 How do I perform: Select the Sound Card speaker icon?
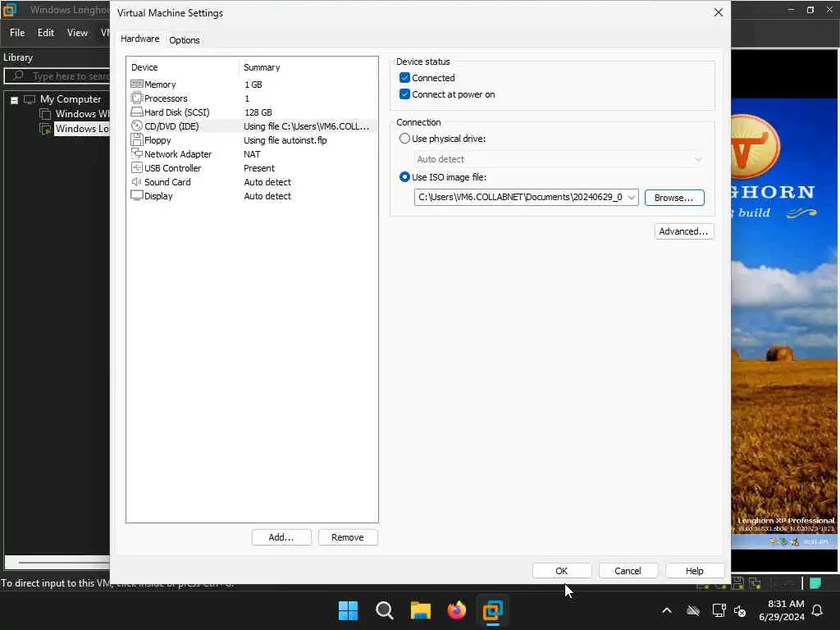[x=137, y=181]
